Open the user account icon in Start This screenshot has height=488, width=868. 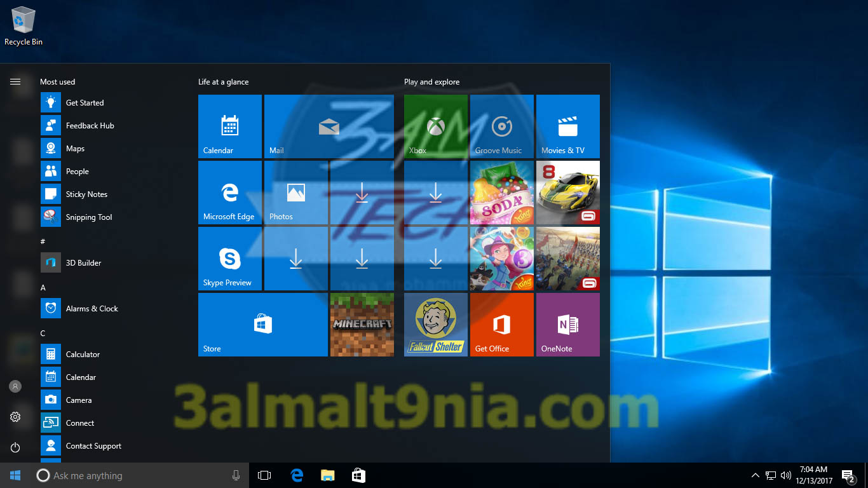15,386
